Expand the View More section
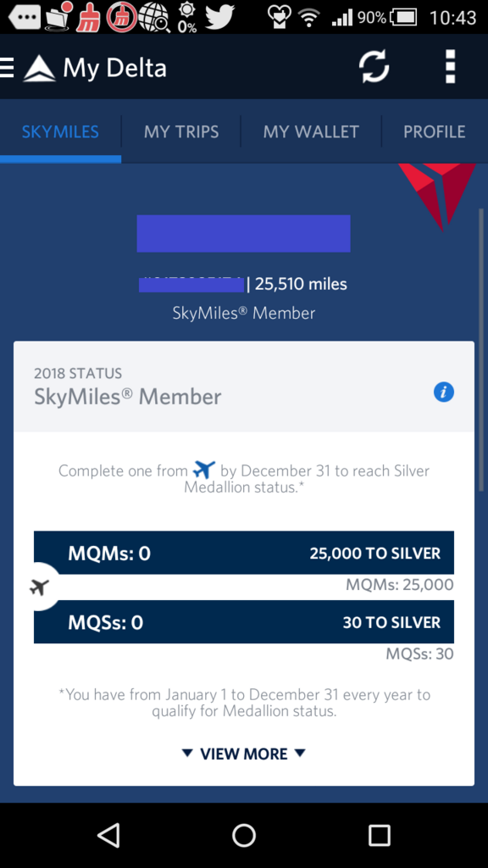Image resolution: width=488 pixels, height=868 pixels. point(243,754)
